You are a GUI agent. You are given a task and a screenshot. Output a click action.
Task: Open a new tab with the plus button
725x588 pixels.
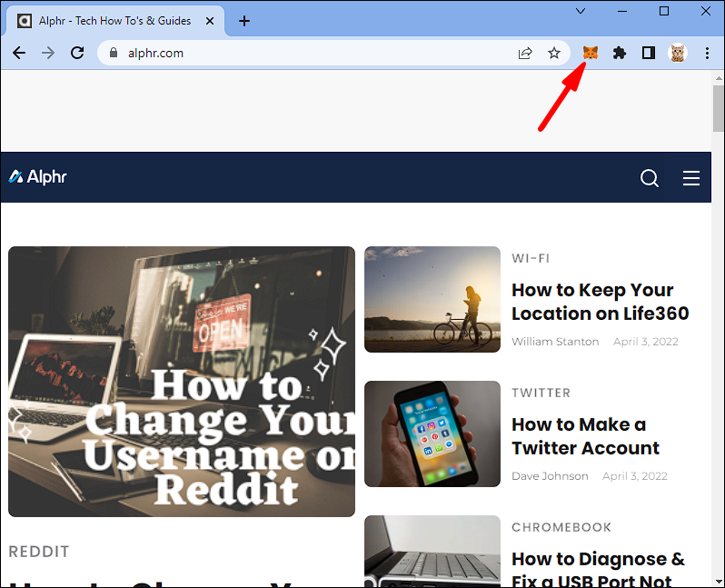(x=244, y=21)
